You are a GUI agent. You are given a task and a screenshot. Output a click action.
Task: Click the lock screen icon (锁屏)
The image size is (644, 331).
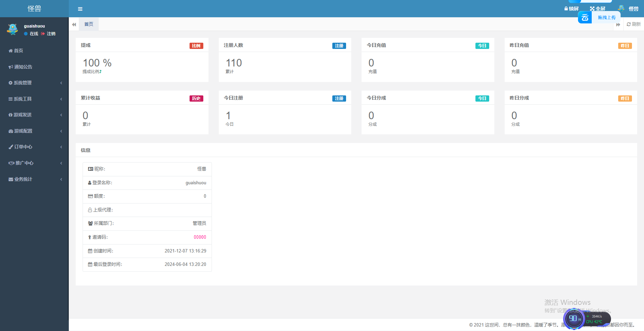point(571,9)
